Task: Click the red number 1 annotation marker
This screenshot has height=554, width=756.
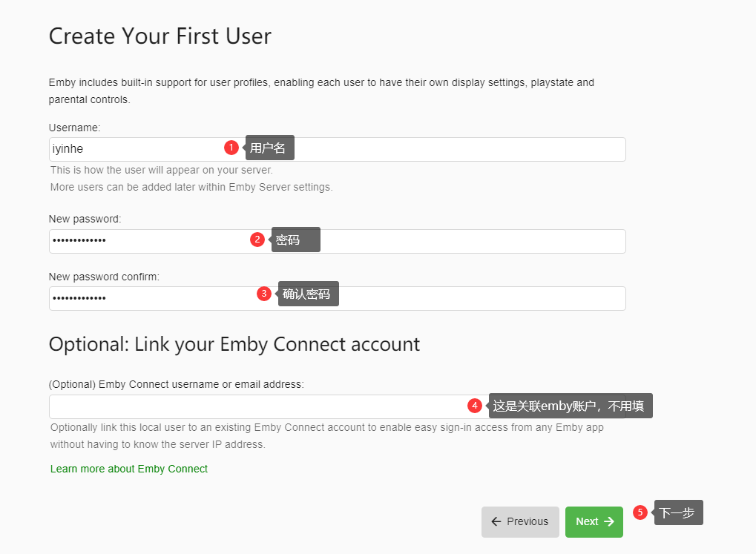Action: coord(231,148)
